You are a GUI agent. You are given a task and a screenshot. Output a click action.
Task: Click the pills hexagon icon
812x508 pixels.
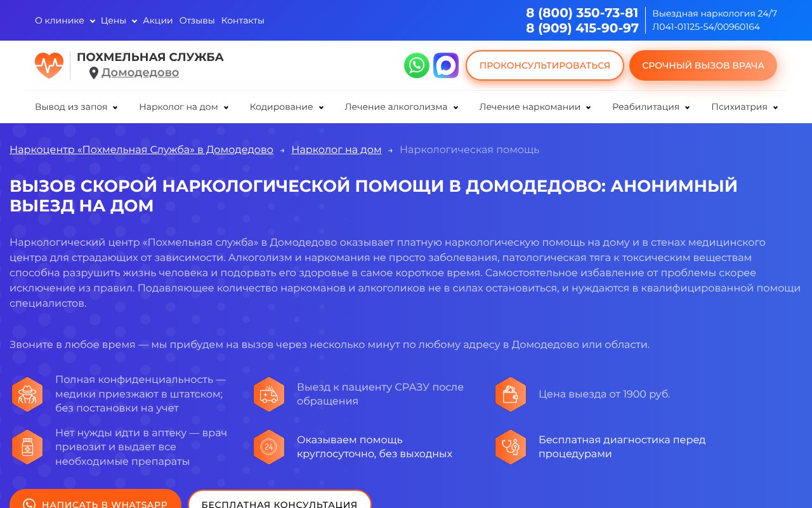(x=27, y=447)
